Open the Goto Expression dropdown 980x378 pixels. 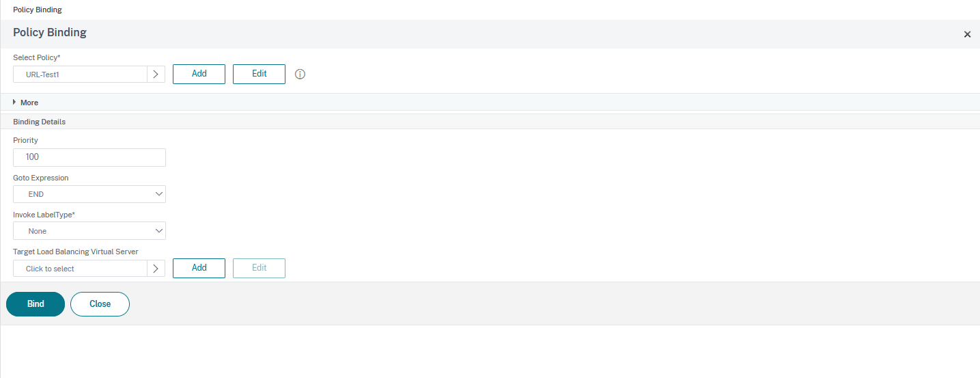(x=89, y=194)
